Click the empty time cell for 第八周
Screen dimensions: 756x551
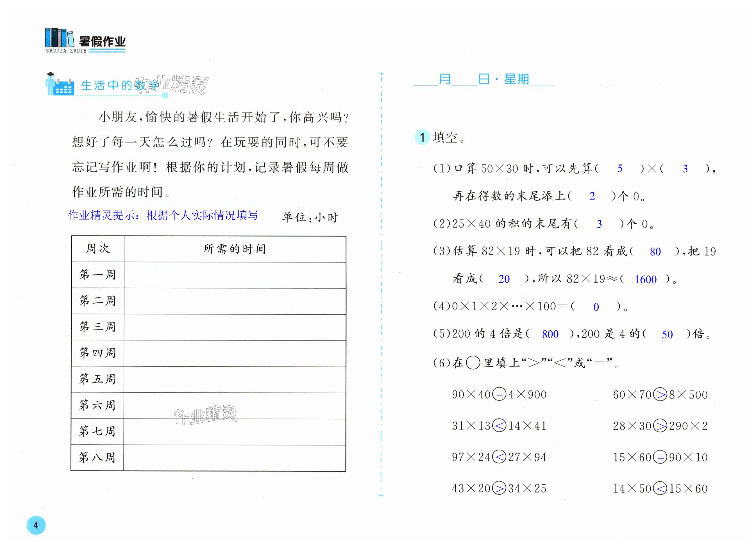pyautogui.click(x=235, y=458)
